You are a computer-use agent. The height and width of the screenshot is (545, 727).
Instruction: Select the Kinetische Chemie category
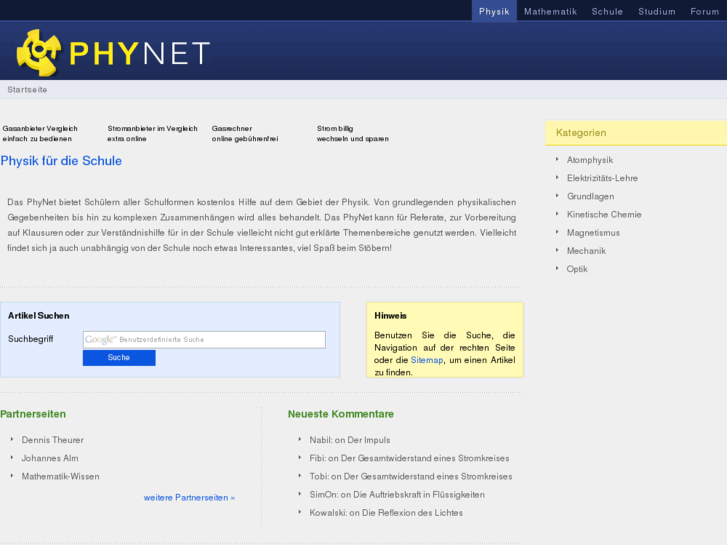click(x=604, y=214)
